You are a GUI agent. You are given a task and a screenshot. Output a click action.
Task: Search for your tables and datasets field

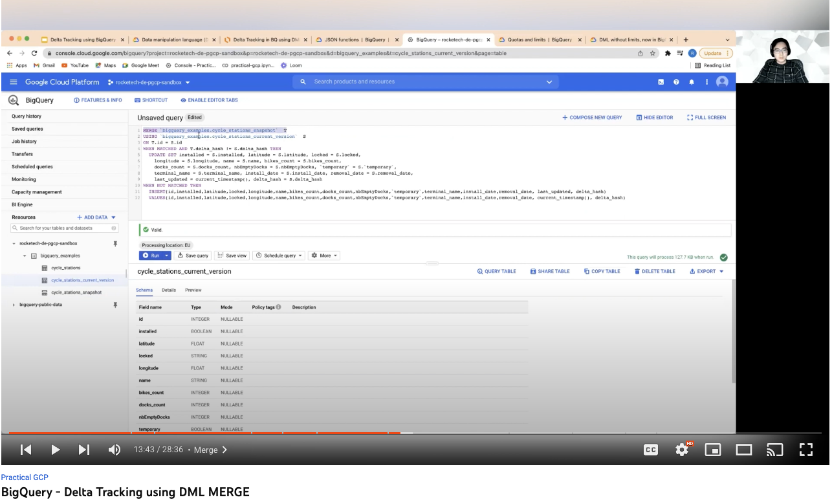tap(65, 228)
